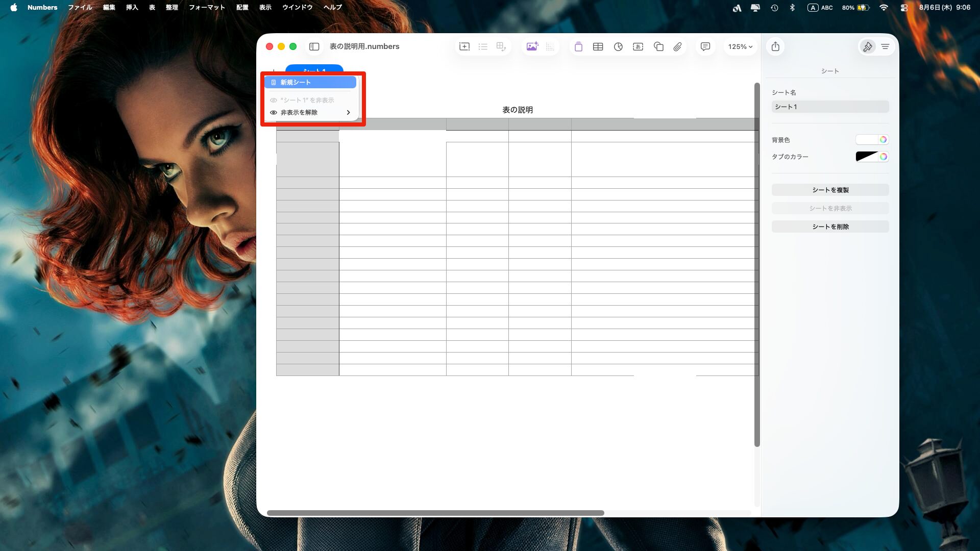Add a comment using the toolbar icon
The height and width of the screenshot is (551, 980).
point(705,46)
